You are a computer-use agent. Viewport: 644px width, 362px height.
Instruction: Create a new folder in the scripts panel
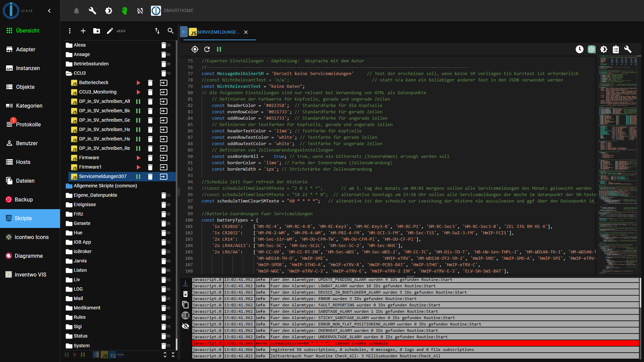click(97, 31)
